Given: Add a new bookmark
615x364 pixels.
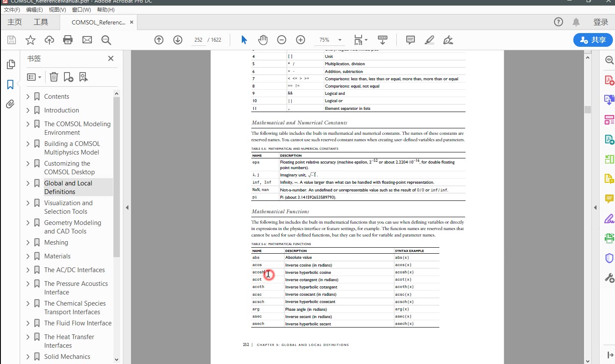Looking at the screenshot, I should (x=68, y=76).
